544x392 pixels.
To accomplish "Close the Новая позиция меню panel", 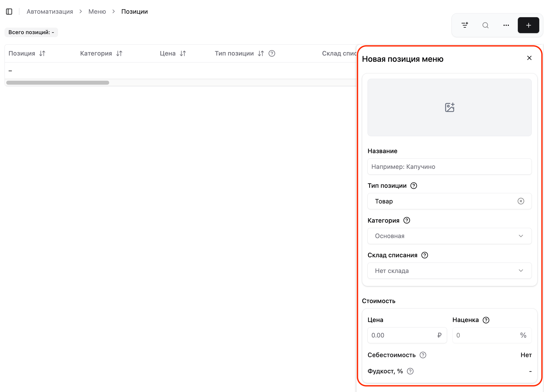I will pos(529,58).
